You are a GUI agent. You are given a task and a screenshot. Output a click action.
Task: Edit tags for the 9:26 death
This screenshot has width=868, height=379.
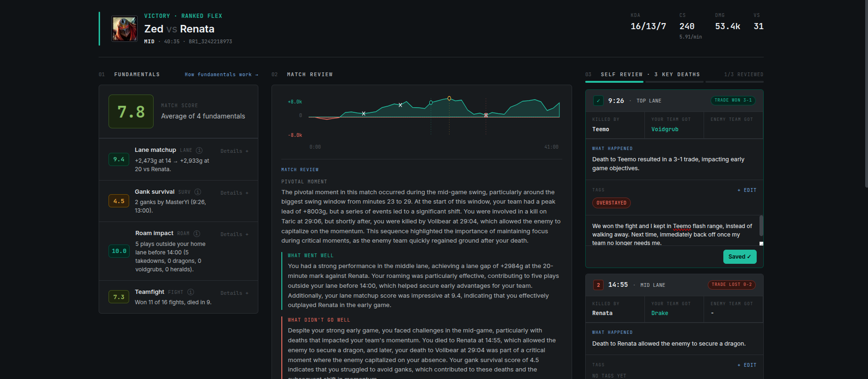(747, 190)
